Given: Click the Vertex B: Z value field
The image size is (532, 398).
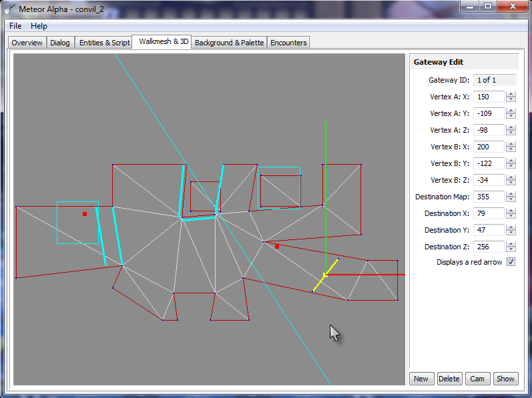Looking at the screenshot, I should click(x=489, y=180).
